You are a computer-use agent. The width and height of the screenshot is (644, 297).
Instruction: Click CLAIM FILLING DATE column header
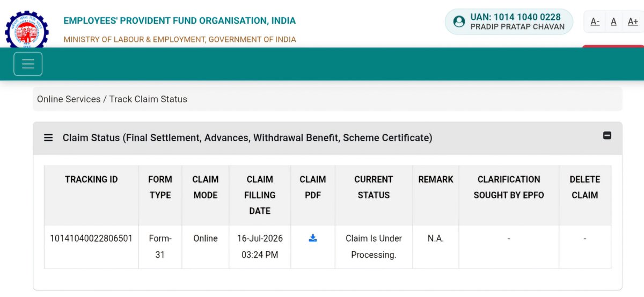point(260,195)
